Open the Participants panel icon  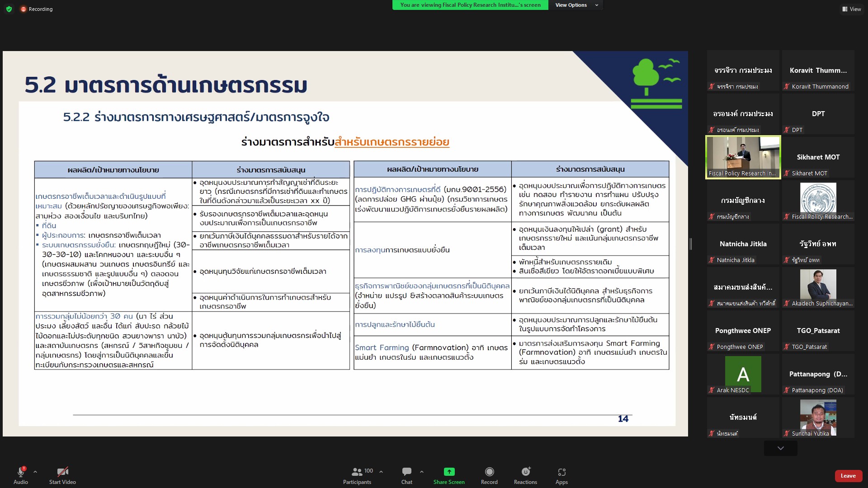point(357,472)
